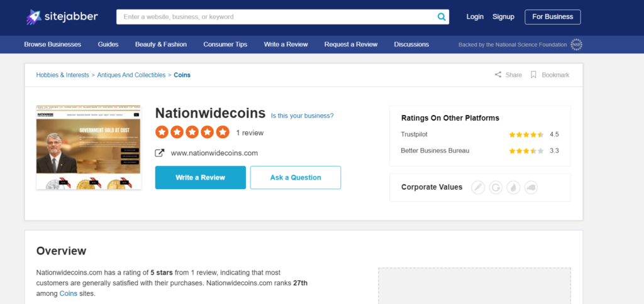Click the Trustpilot yellow star rating
Image resolution: width=644 pixels, height=304 pixels.
(x=526, y=134)
